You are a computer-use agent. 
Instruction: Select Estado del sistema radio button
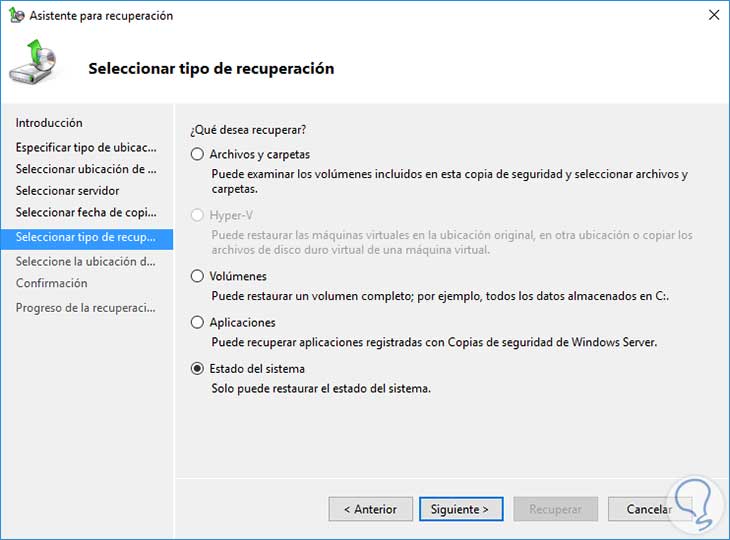coord(197,369)
